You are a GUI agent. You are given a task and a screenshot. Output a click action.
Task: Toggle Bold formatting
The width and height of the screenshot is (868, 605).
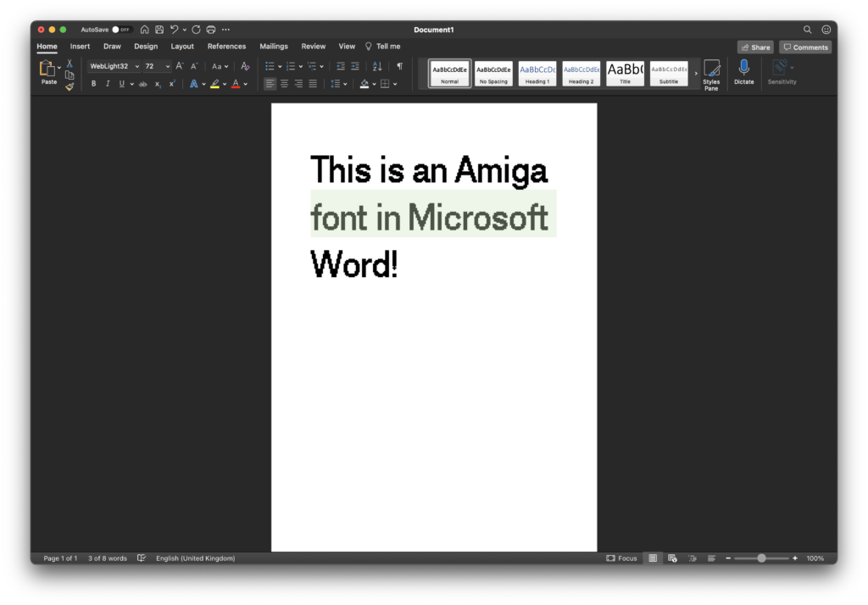pos(93,84)
